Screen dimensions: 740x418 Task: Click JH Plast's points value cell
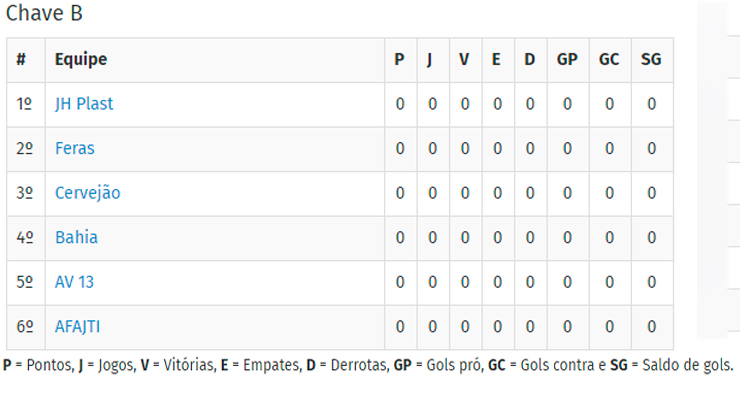pyautogui.click(x=400, y=105)
